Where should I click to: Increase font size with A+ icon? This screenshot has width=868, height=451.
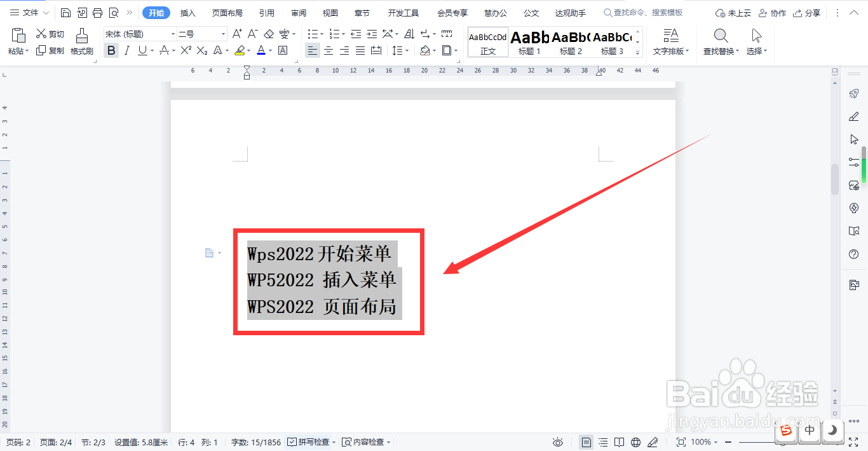coord(237,34)
